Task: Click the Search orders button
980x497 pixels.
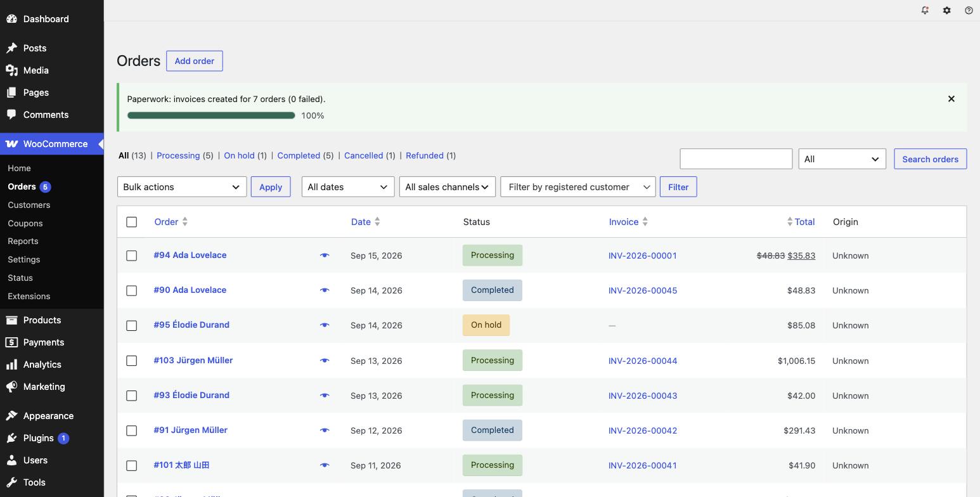Action: pyautogui.click(x=931, y=159)
